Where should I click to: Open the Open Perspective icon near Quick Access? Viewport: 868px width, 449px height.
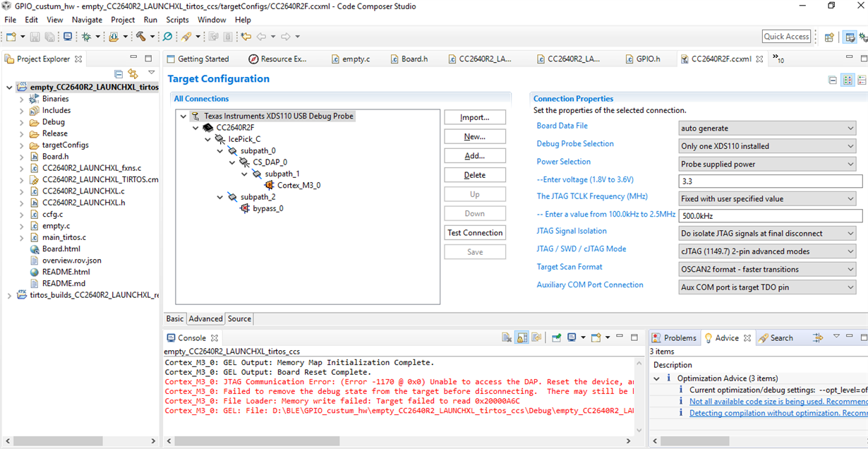[829, 37]
